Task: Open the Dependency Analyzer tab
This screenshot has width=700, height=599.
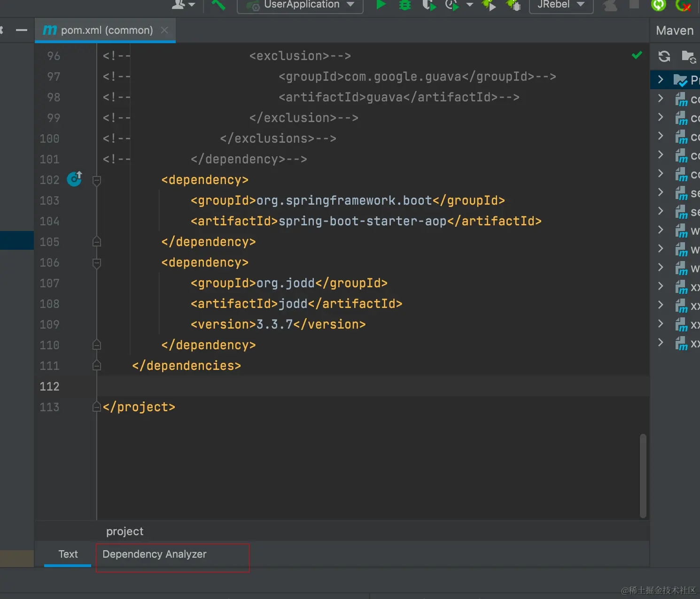Action: pyautogui.click(x=154, y=554)
